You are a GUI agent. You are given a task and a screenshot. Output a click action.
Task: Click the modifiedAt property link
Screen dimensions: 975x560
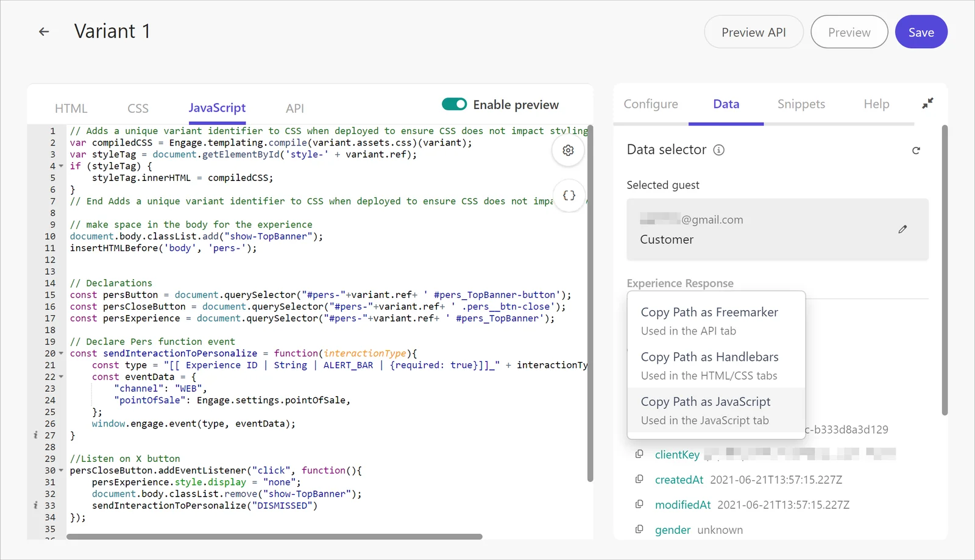pyautogui.click(x=683, y=505)
